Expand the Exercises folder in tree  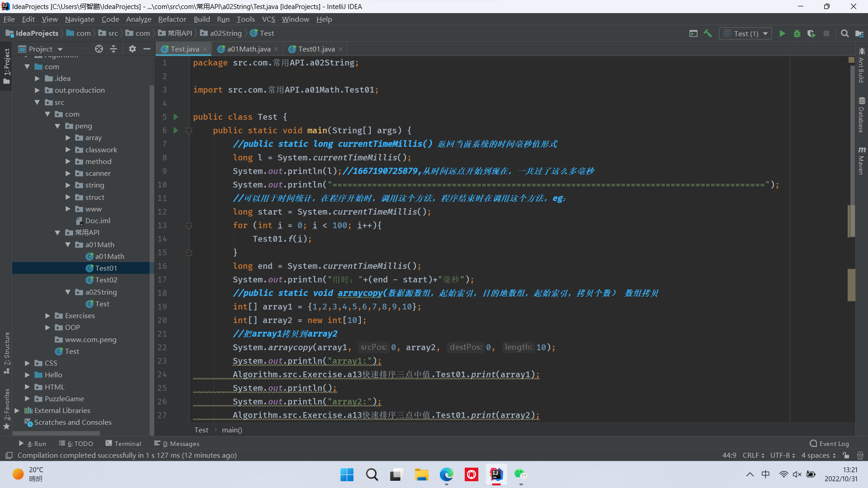tap(47, 315)
